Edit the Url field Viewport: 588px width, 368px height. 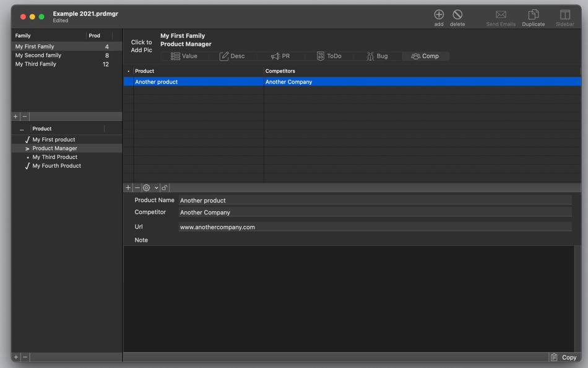tap(375, 227)
